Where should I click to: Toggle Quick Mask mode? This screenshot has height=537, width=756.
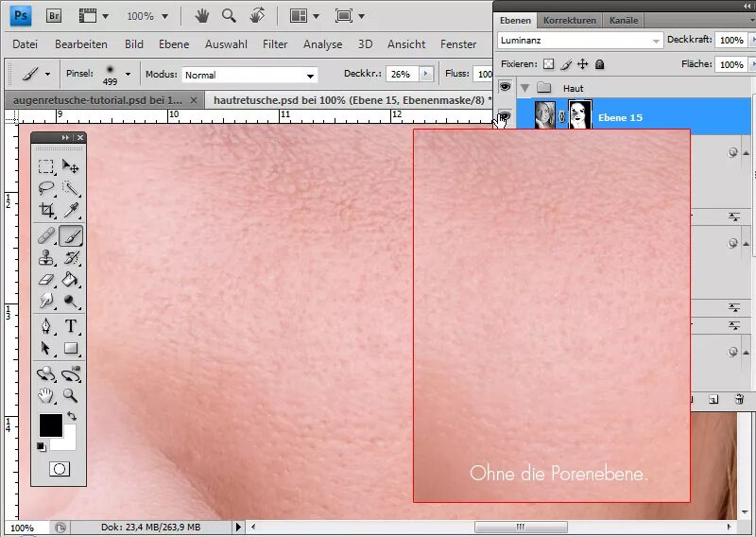coord(60,469)
